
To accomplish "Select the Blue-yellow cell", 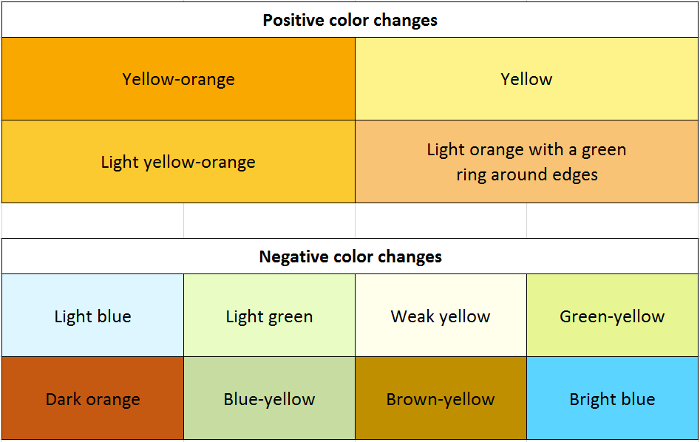I will (269, 399).
